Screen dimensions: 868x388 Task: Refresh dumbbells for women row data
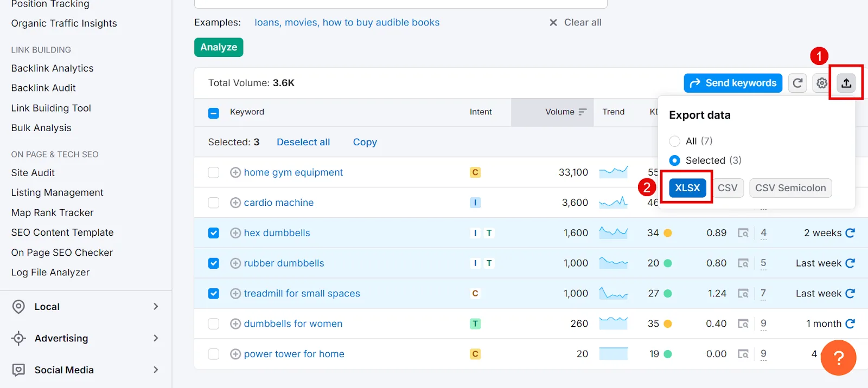pyautogui.click(x=850, y=324)
